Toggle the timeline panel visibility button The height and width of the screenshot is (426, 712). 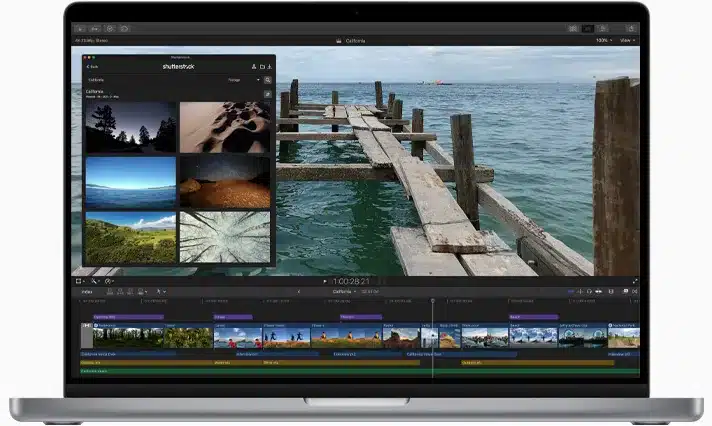coord(588,29)
